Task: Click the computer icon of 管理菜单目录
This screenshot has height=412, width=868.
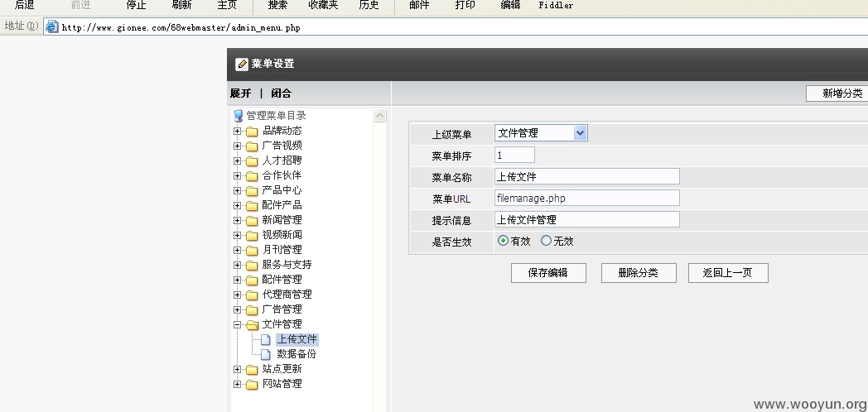Action: click(238, 116)
